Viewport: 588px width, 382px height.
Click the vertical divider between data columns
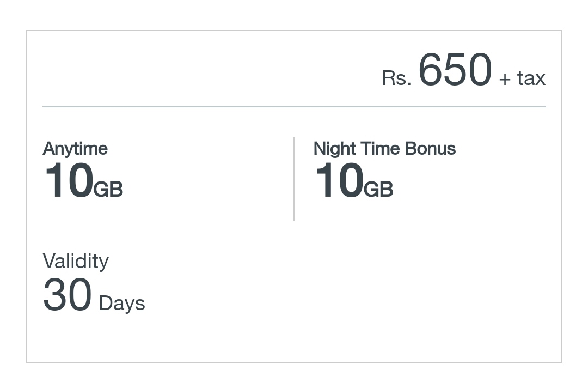coord(294,179)
